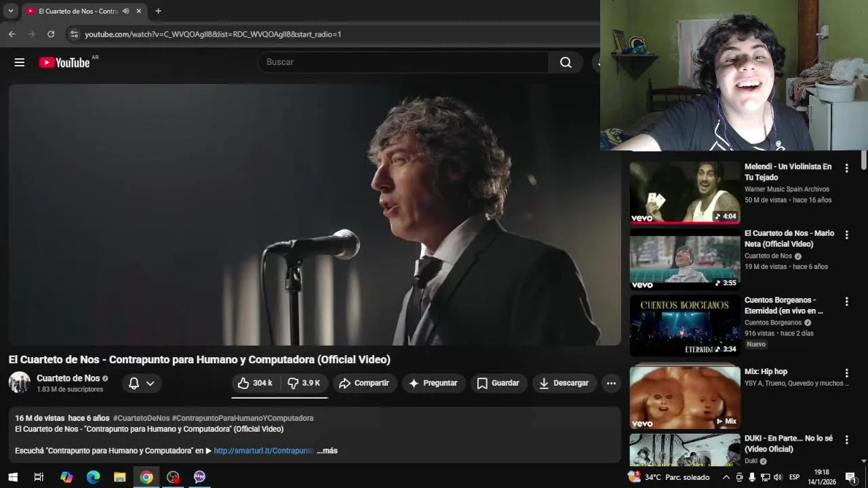This screenshot has width=868, height=488.
Task: Open Mix: Hip hop thumbnail
Action: click(685, 397)
